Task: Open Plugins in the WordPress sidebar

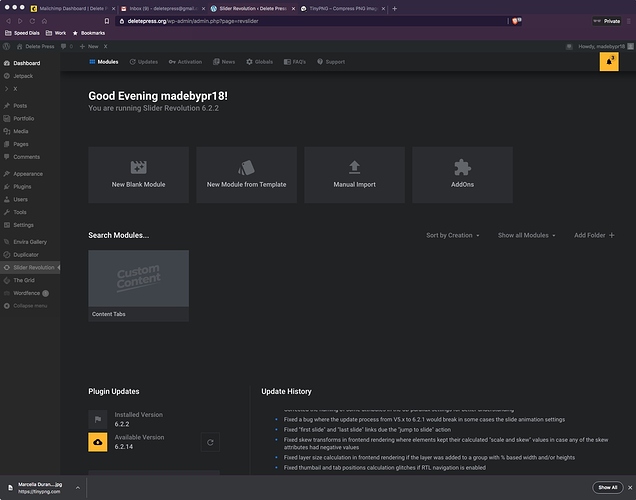Action: point(22,186)
